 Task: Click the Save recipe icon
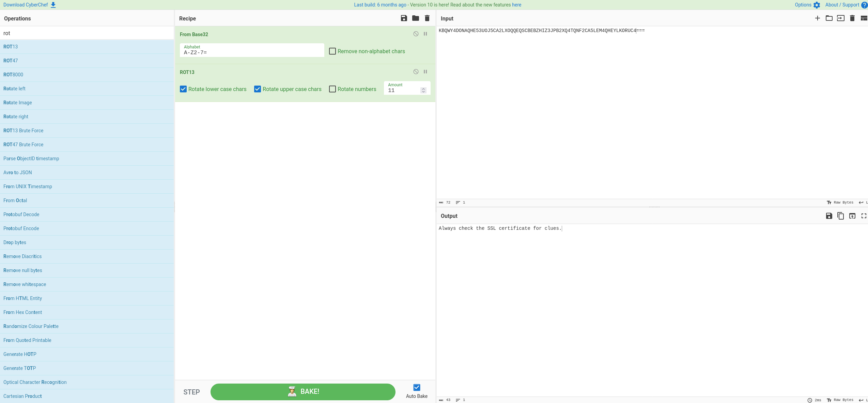click(x=404, y=18)
